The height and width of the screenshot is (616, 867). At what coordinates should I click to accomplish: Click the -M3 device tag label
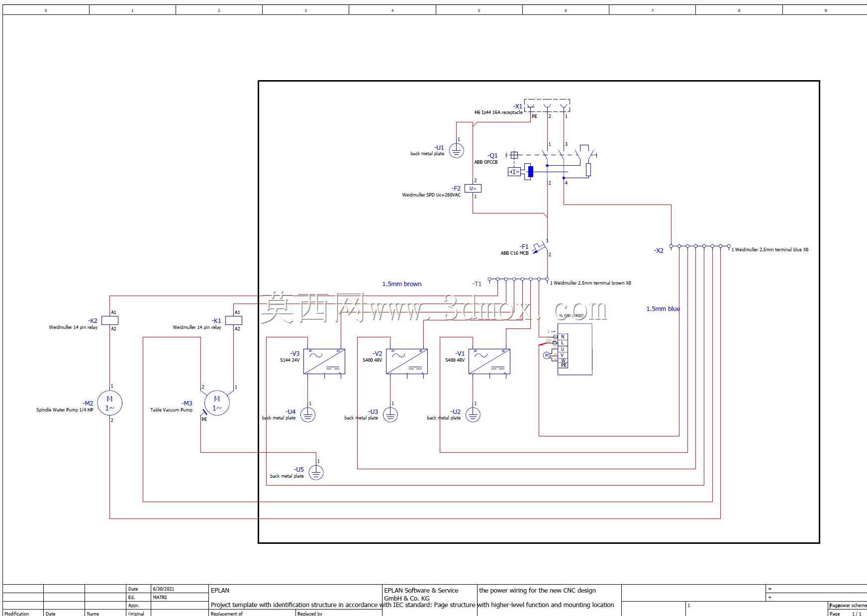187,404
